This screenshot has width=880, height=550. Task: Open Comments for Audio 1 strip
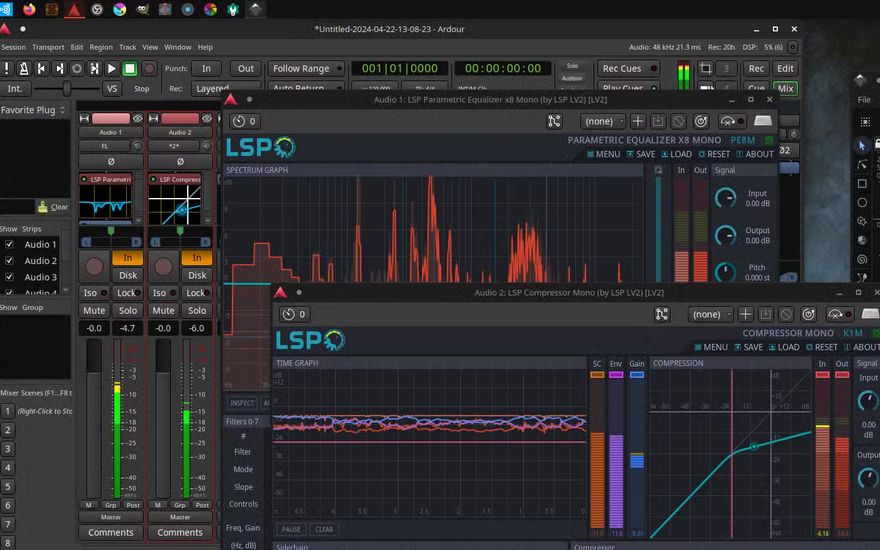111,532
